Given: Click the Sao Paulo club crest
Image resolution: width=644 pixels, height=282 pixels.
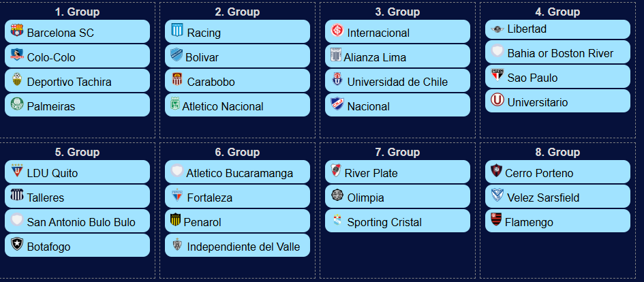Looking at the screenshot, I should coord(497,75).
